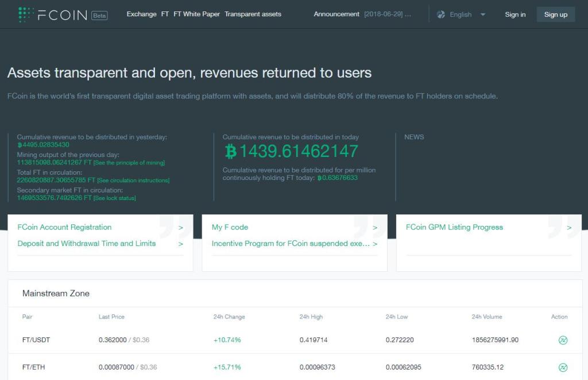Click 24h low value 0.00062095

(404, 367)
